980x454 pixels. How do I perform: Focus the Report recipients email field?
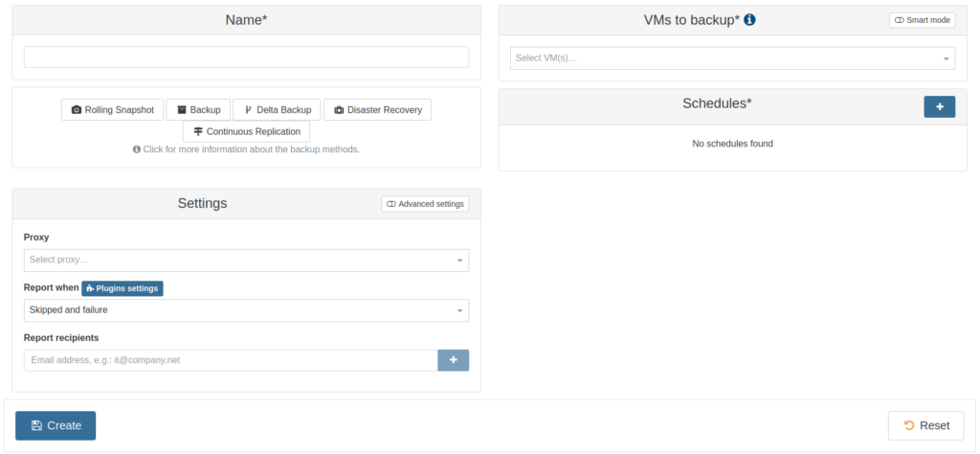coord(230,360)
